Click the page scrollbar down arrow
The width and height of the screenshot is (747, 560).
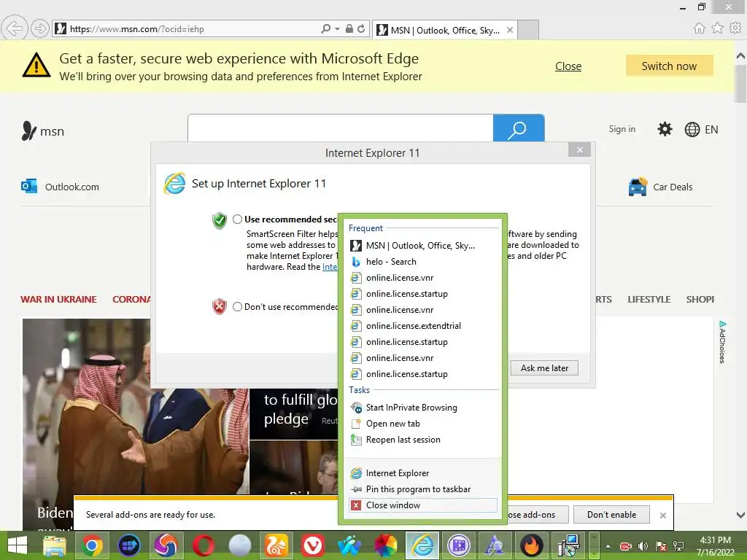[x=740, y=515]
